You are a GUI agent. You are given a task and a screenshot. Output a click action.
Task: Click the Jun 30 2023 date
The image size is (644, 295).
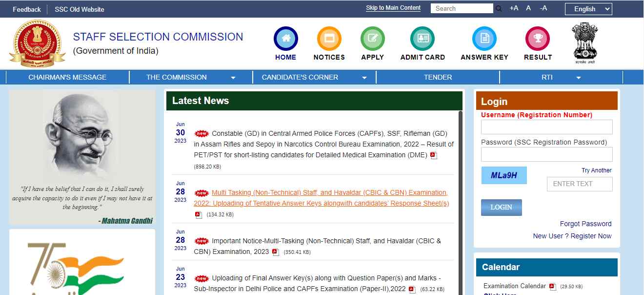181,133
